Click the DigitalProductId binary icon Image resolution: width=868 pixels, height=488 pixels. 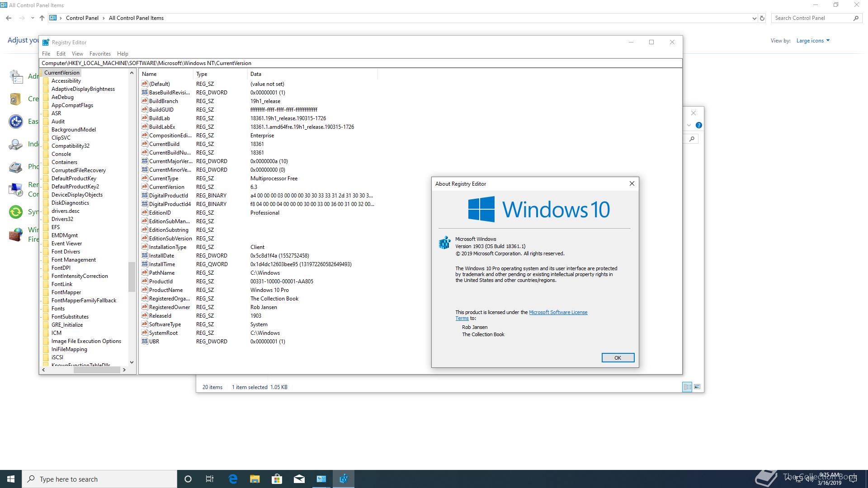coord(145,195)
